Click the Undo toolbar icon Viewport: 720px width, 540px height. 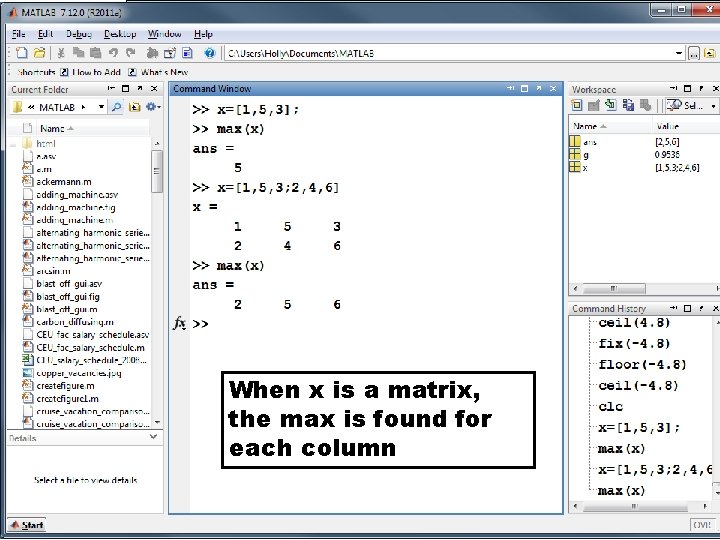(113, 53)
